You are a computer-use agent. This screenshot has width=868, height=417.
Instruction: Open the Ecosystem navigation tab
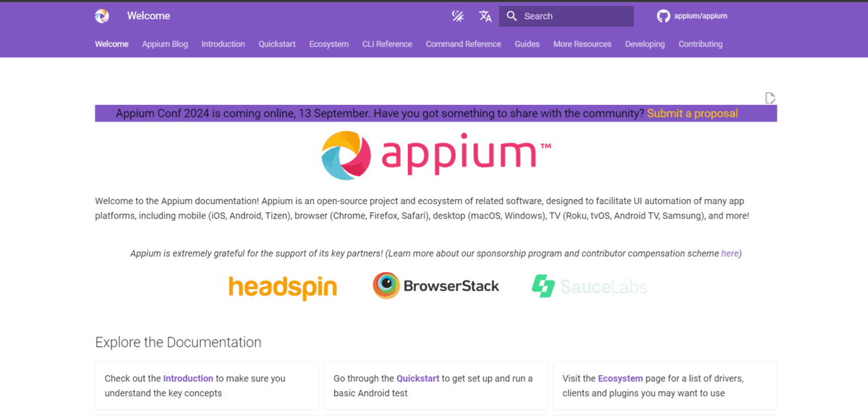tap(328, 44)
